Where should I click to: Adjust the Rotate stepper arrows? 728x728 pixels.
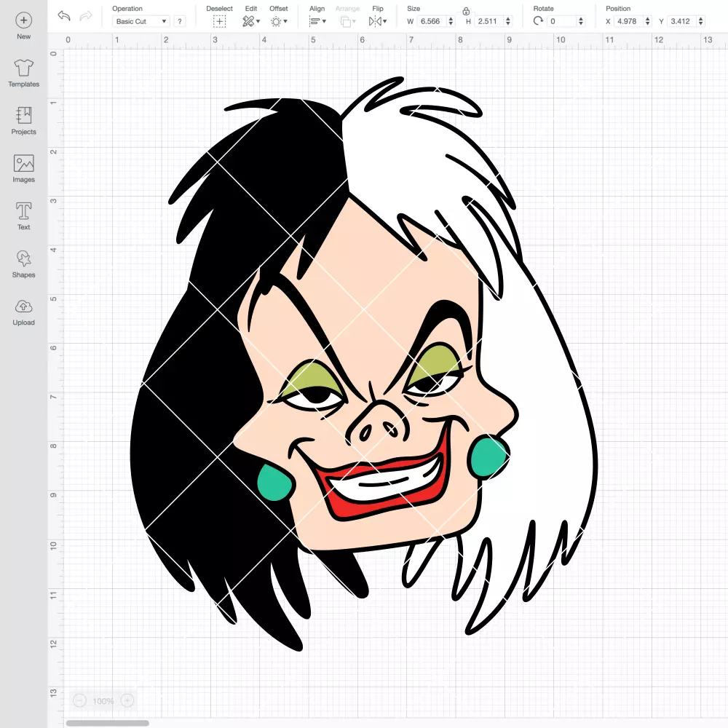point(580,21)
